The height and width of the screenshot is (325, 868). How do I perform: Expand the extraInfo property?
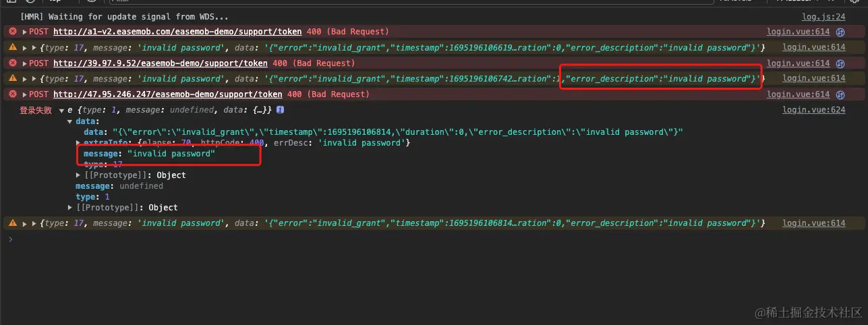78,143
